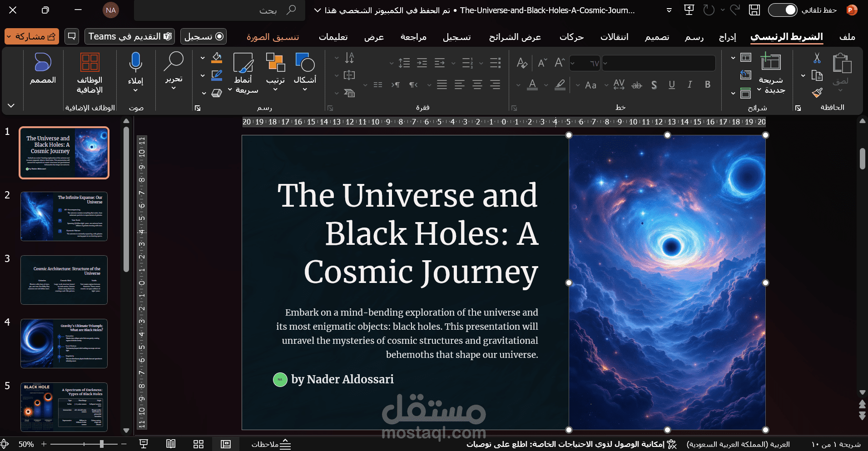Open the Shapes (أشكال) gallery icon
868x451 pixels.
pyautogui.click(x=305, y=63)
